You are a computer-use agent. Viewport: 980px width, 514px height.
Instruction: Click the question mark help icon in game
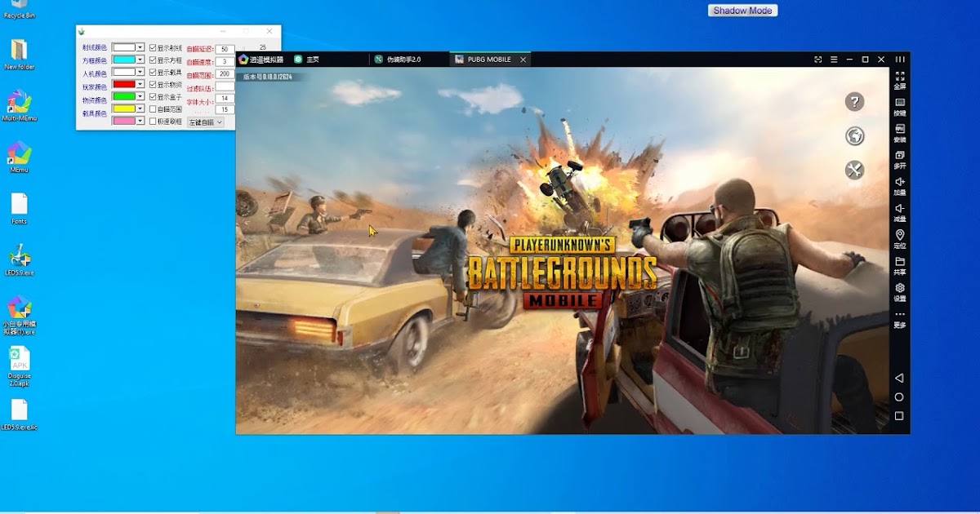coord(854,102)
